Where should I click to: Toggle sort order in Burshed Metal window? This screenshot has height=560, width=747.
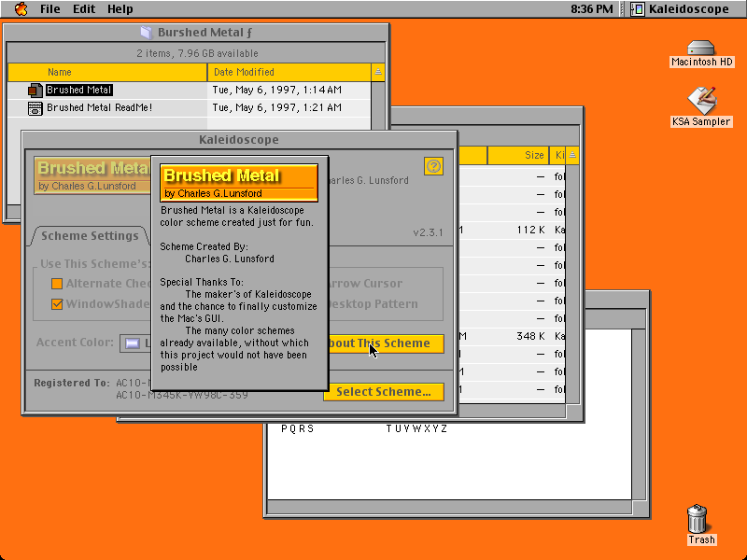(378, 72)
